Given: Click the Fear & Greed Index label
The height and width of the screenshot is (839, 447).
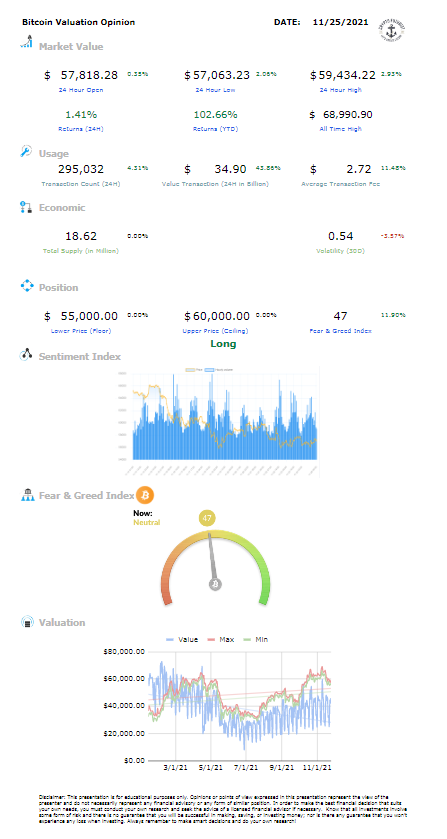Looking at the screenshot, I should tap(340, 331).
